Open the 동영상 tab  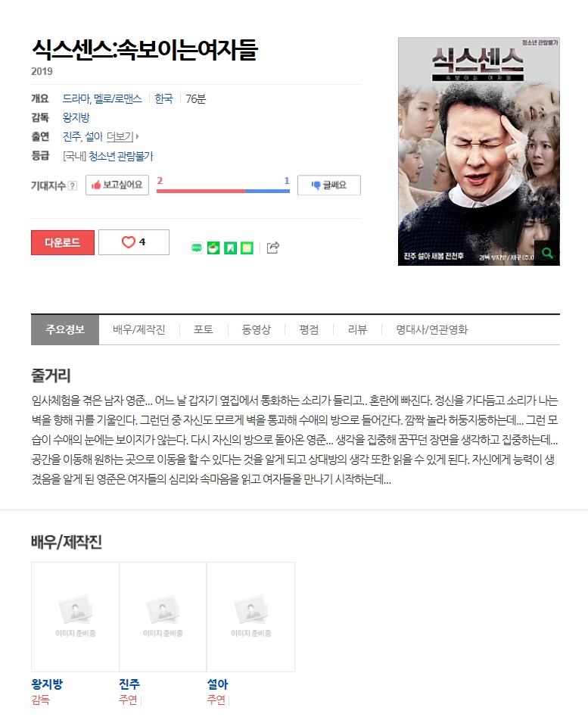(256, 329)
